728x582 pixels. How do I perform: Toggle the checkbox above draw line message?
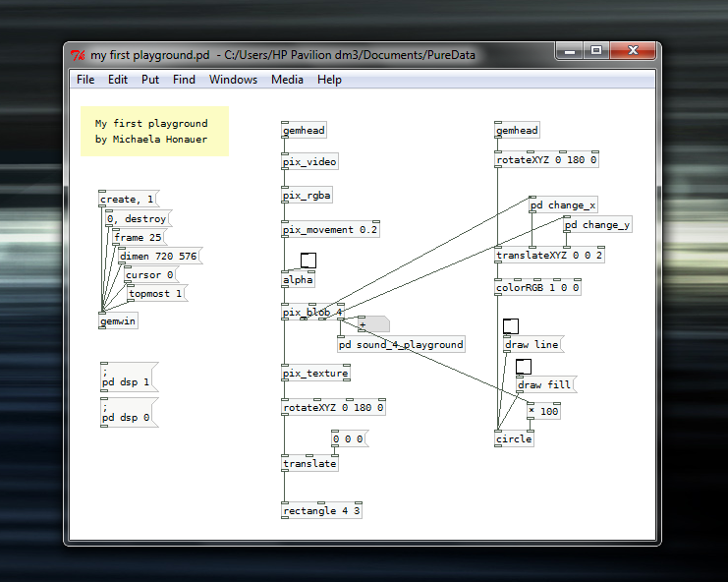tap(511, 326)
